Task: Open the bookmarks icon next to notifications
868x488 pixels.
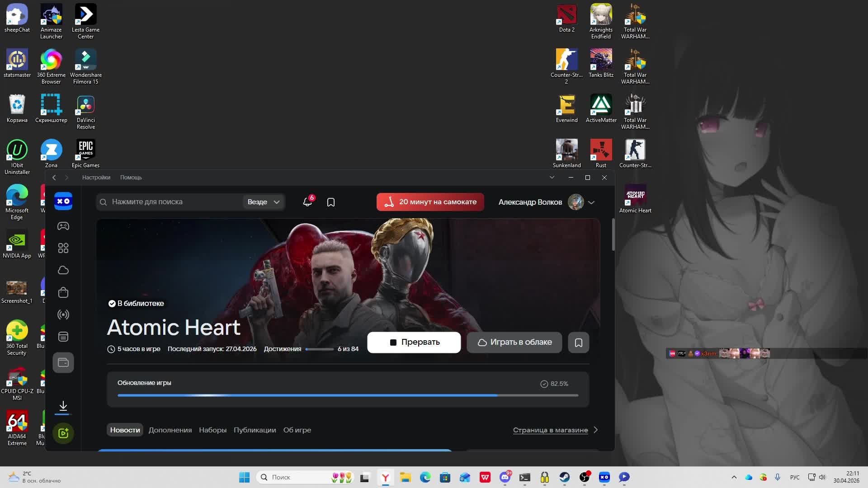Action: [331, 202]
